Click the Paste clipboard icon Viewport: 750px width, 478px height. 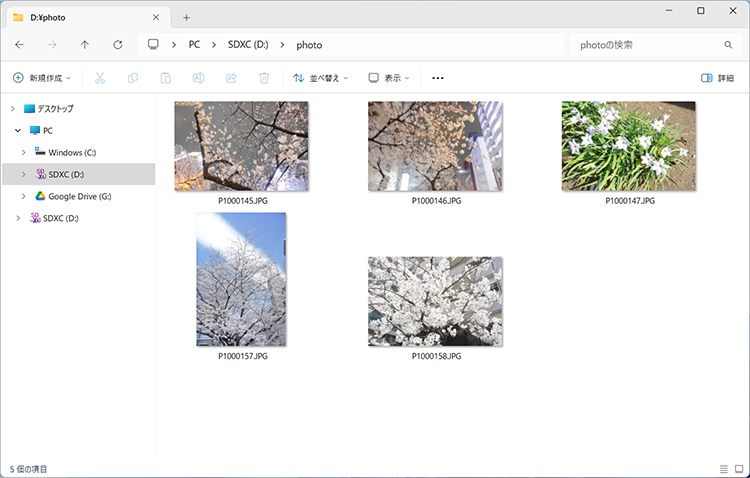(166, 78)
